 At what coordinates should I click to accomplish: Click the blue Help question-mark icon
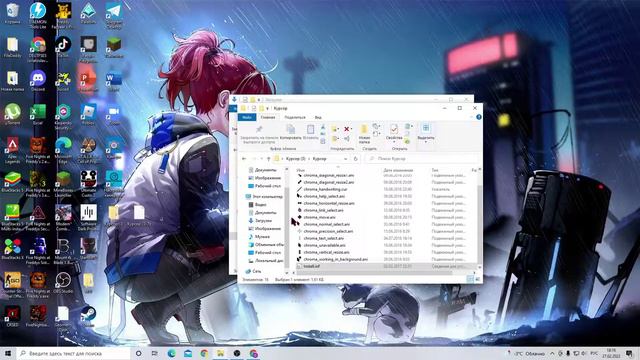click(479, 117)
